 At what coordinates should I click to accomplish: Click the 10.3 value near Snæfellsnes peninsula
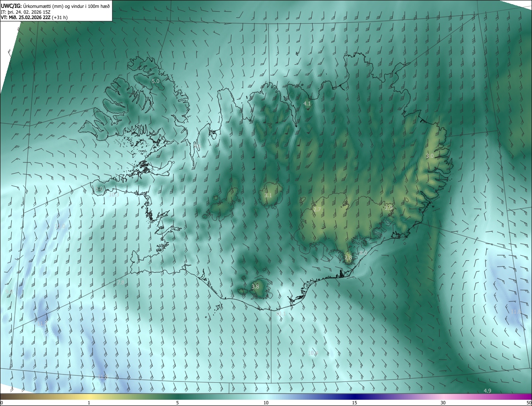point(113,194)
